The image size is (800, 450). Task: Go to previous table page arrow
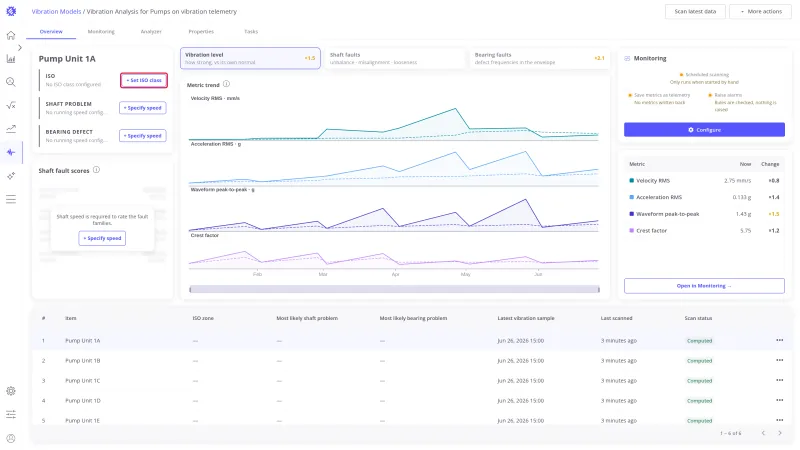point(763,433)
